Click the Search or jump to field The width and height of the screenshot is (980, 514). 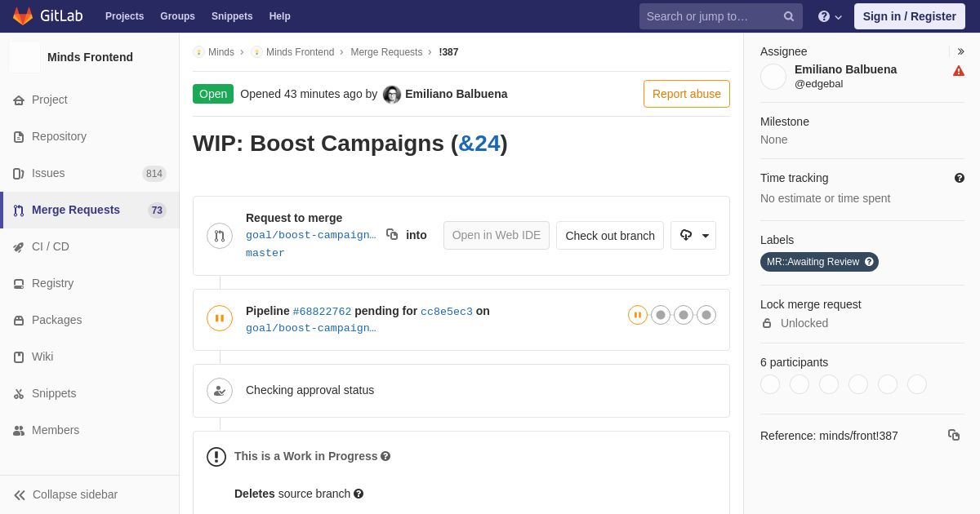click(709, 16)
